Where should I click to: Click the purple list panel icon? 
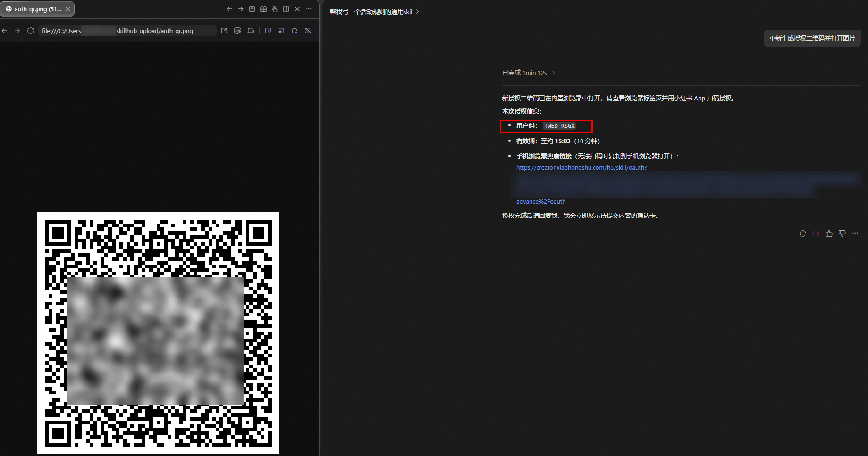coord(281,31)
